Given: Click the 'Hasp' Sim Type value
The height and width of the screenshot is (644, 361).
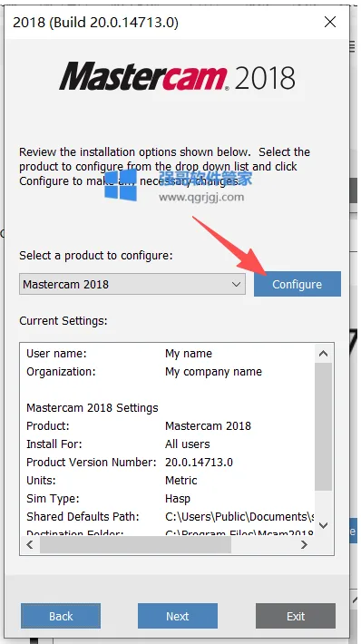Looking at the screenshot, I should [178, 498].
